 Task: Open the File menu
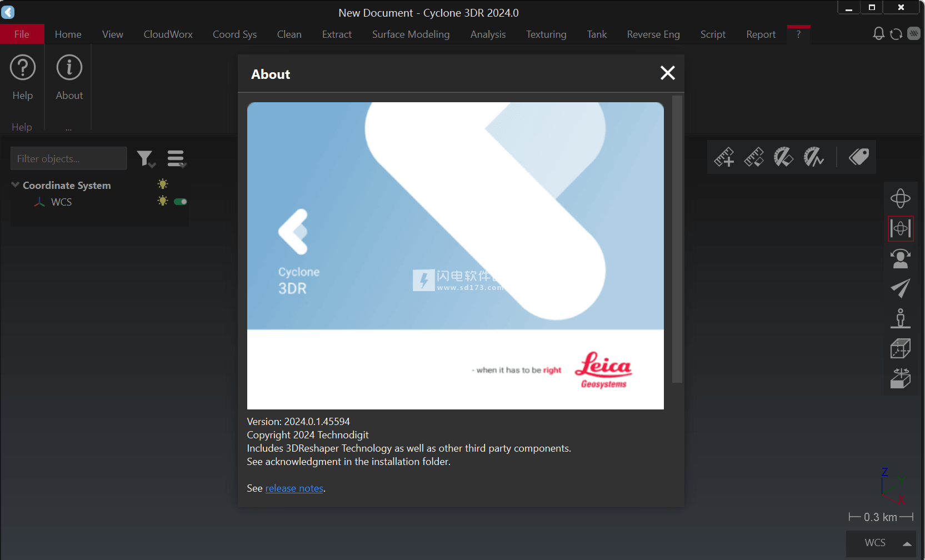[22, 34]
